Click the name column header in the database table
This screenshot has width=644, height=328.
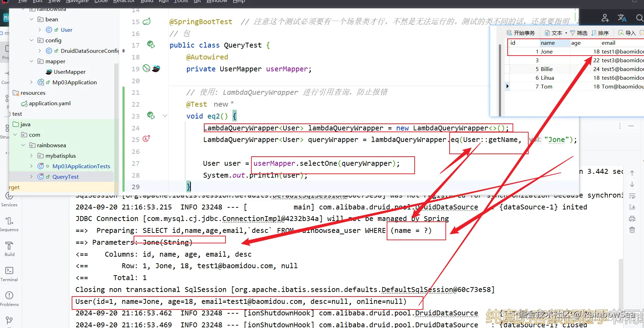[554, 43]
